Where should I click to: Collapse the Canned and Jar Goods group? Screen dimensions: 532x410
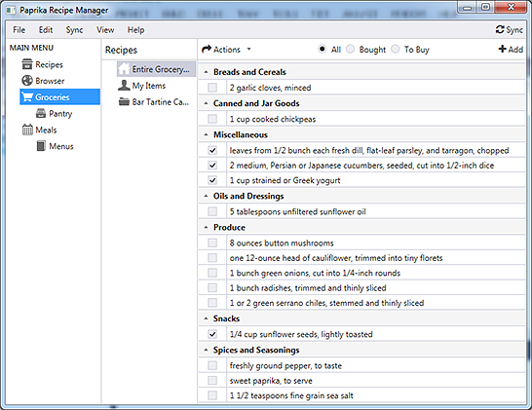point(206,103)
